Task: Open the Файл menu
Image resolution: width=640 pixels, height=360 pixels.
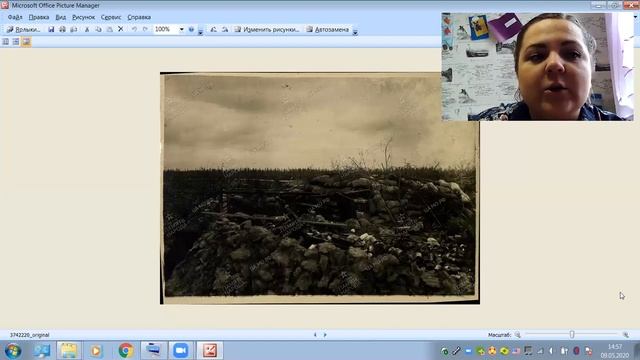Action: 15,17
